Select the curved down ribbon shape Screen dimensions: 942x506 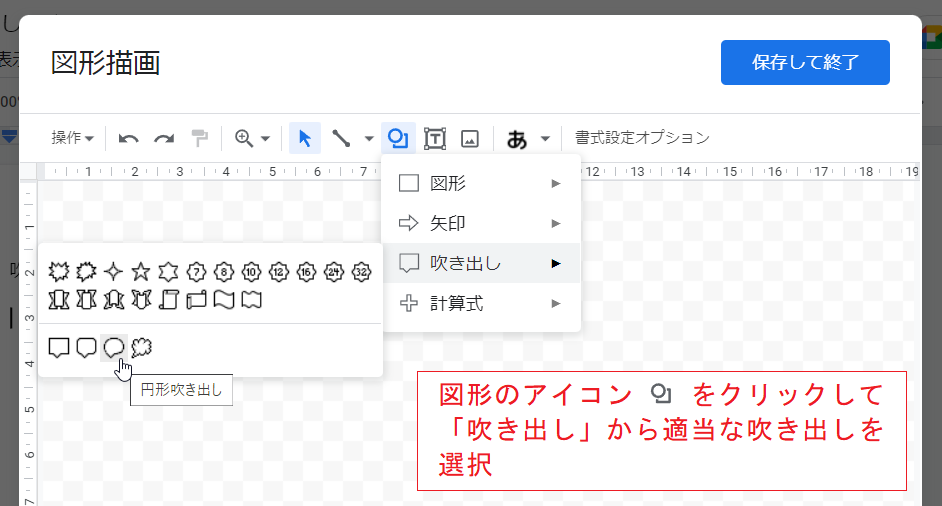pyautogui.click(x=141, y=299)
